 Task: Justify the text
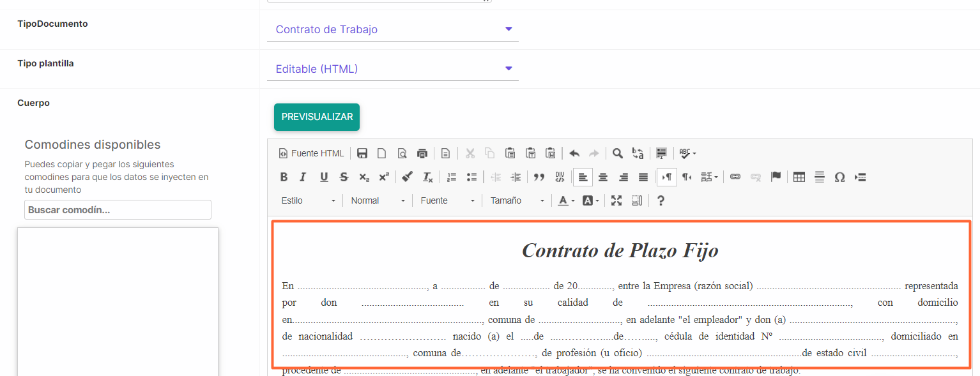click(x=643, y=177)
